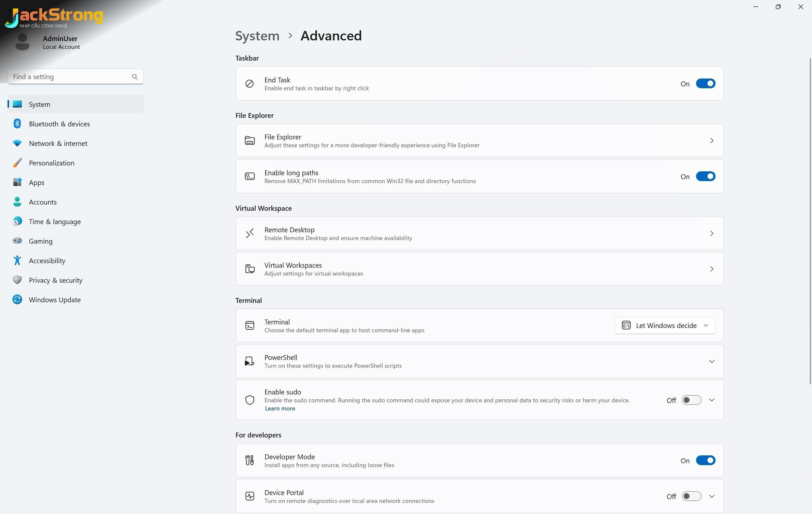Image resolution: width=812 pixels, height=514 pixels.
Task: Click the Virtual Workspaces monitor icon
Action: coord(249,269)
